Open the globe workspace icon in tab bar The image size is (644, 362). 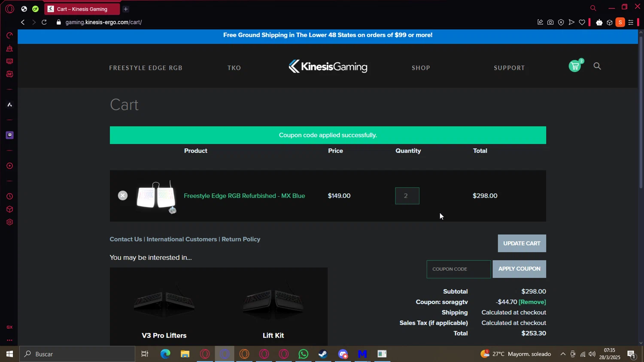pyautogui.click(x=24, y=9)
